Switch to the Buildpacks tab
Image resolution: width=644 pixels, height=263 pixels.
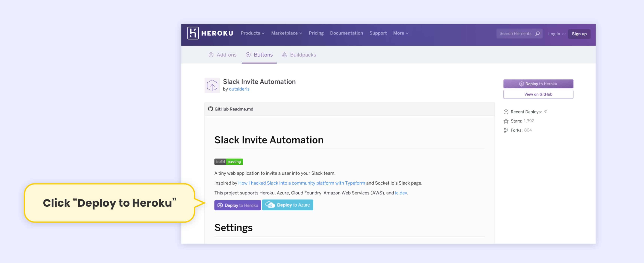click(299, 55)
